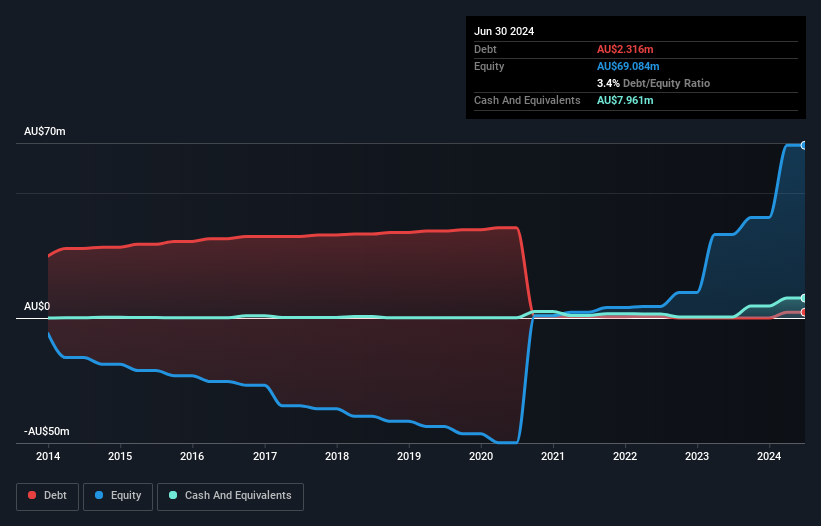Click the 2016 x-axis label

point(192,456)
